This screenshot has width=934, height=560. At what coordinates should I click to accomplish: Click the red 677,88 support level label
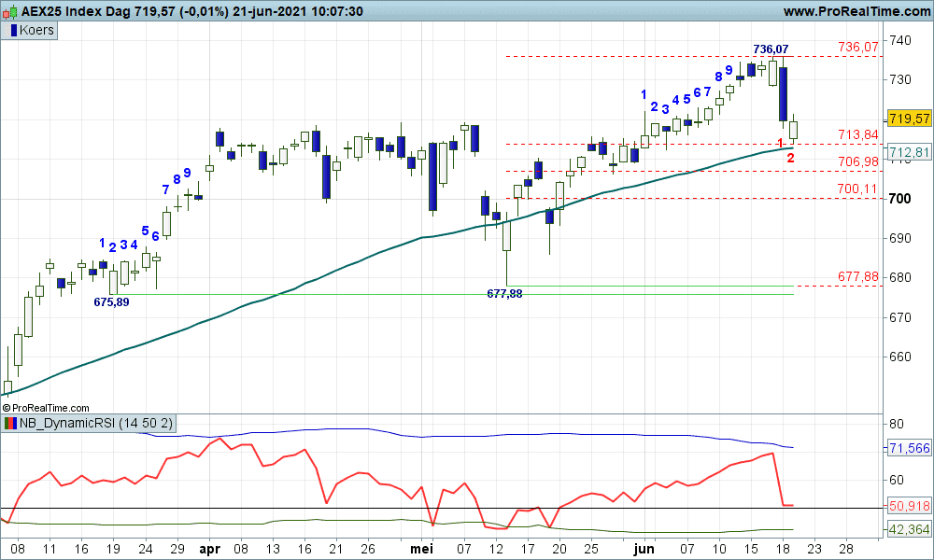click(x=857, y=276)
